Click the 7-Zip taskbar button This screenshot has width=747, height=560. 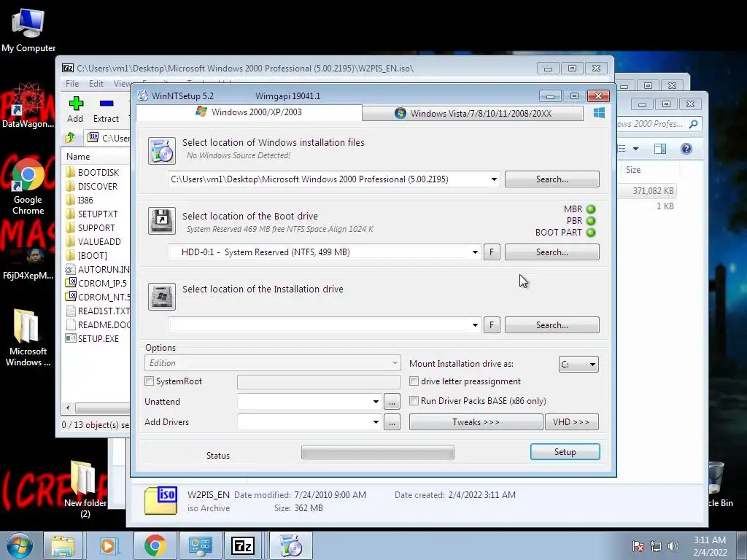coord(242,546)
